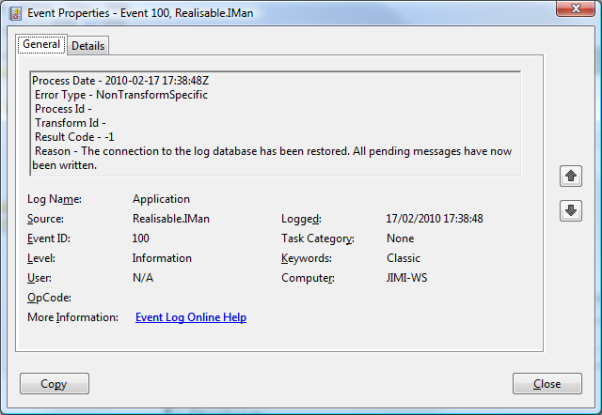Switch to the Details tab
The width and height of the screenshot is (602, 415).
coord(88,46)
